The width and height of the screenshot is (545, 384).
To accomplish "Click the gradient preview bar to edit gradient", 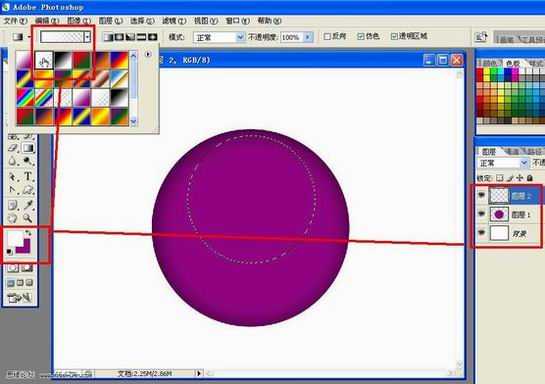I will tap(62, 36).
